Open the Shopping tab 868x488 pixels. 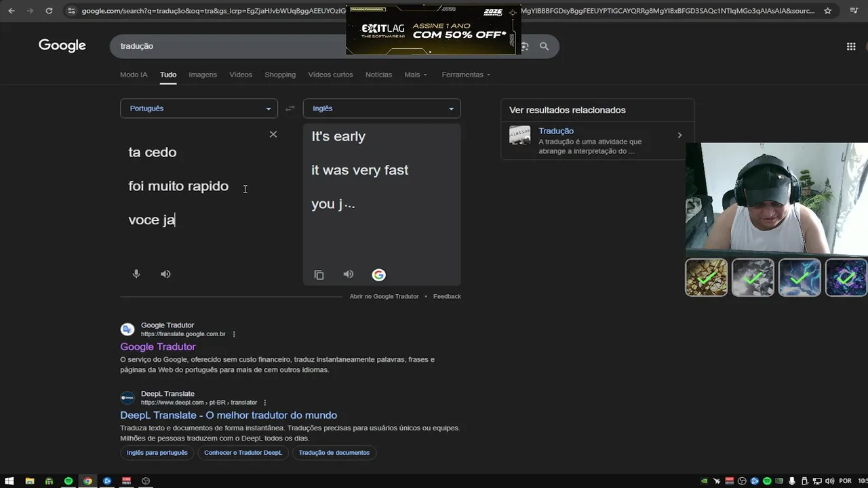click(280, 75)
